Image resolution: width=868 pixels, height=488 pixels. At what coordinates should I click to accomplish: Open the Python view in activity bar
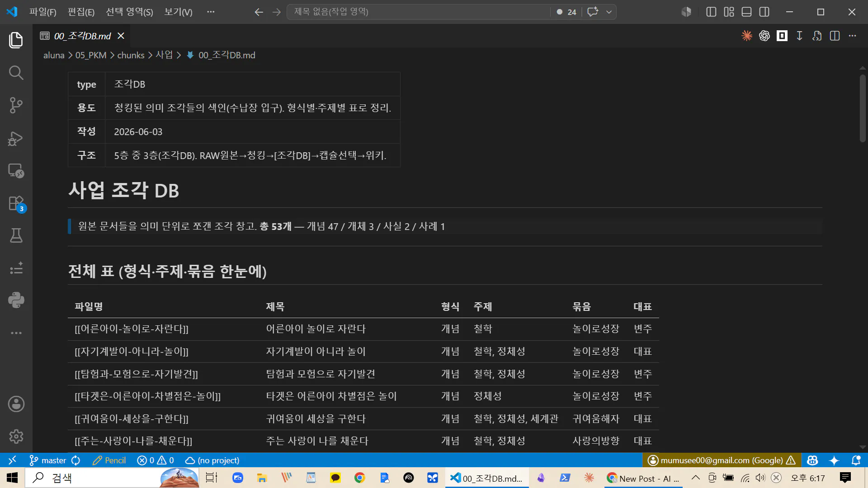click(16, 300)
